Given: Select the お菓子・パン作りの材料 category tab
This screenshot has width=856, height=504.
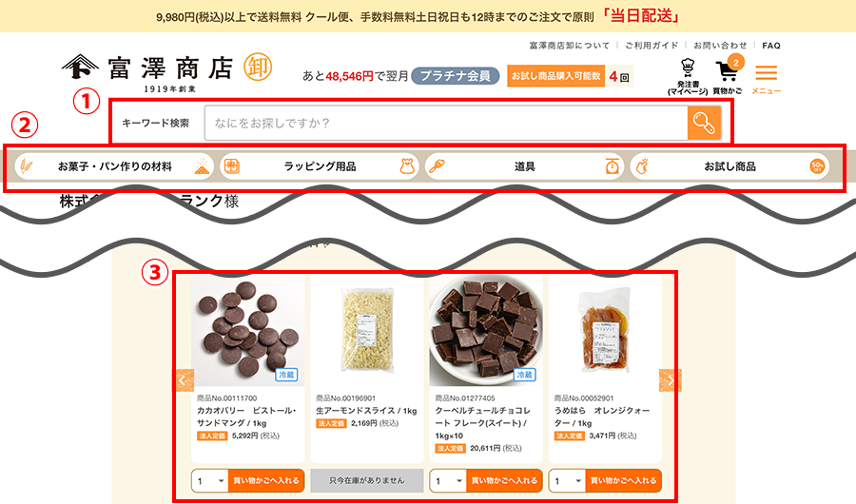Looking at the screenshot, I should [x=114, y=166].
